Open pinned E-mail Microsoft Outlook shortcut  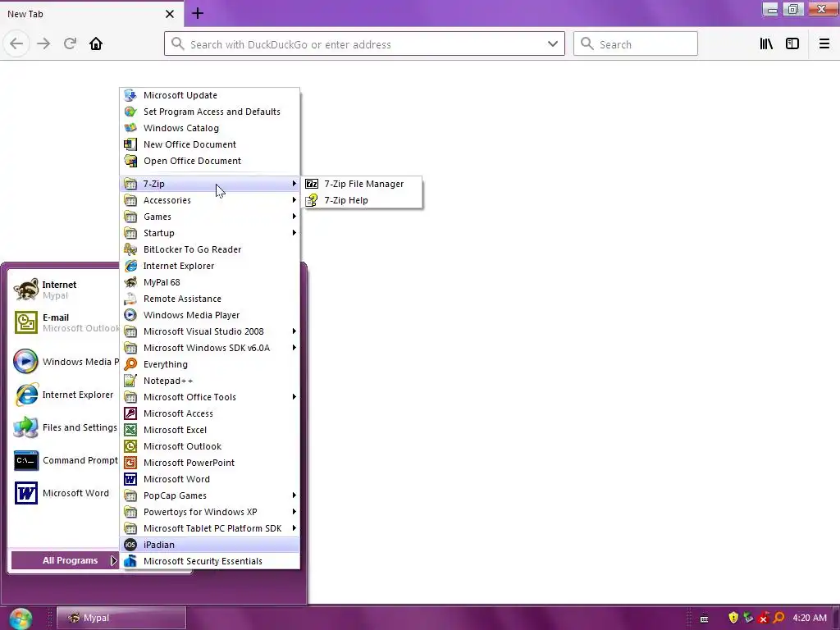coord(64,322)
